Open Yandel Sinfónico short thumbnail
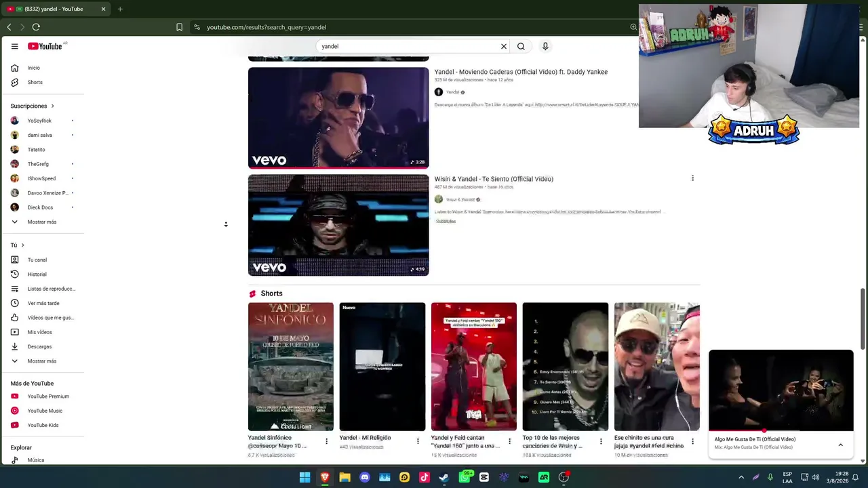This screenshot has height=488, width=868. [x=291, y=367]
